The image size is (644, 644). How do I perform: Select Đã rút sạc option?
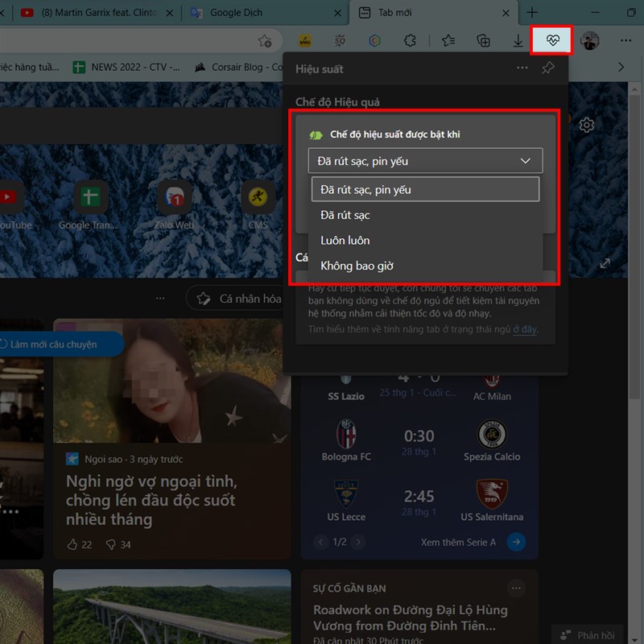425,215
